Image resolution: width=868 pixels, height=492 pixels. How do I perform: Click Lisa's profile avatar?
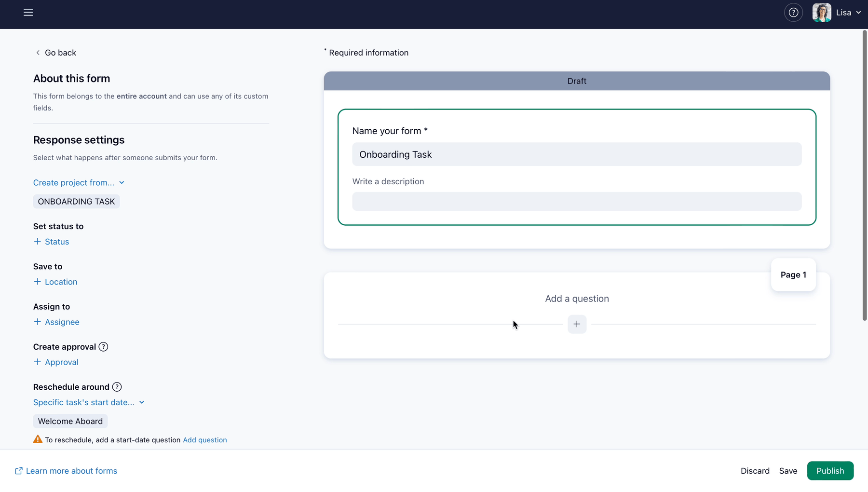tap(822, 13)
